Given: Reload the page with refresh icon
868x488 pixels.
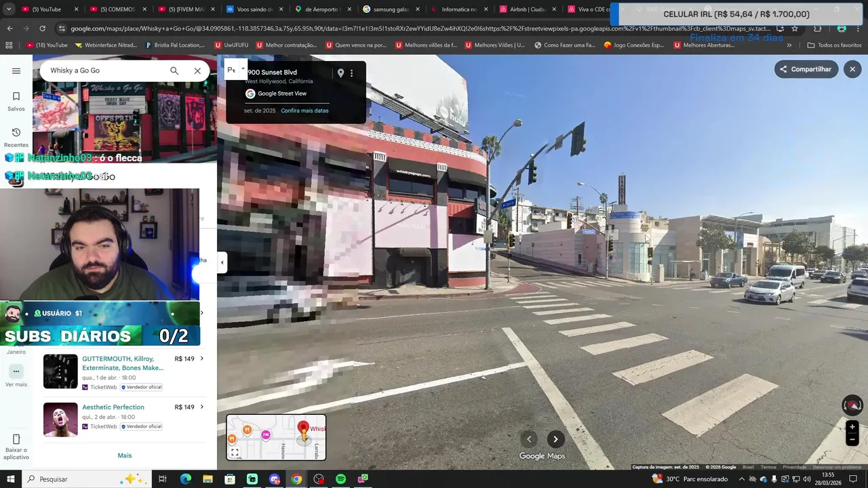Looking at the screenshot, I should coord(43,28).
